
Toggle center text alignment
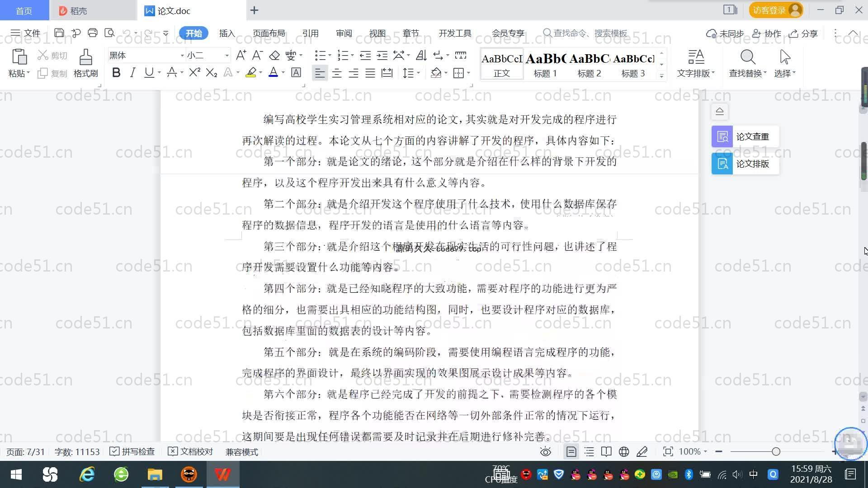[x=337, y=73]
